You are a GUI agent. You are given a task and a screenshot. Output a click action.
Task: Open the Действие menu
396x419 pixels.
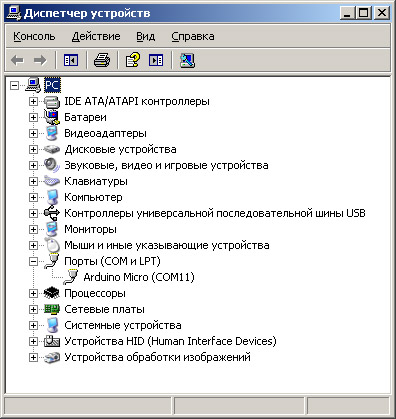point(96,36)
